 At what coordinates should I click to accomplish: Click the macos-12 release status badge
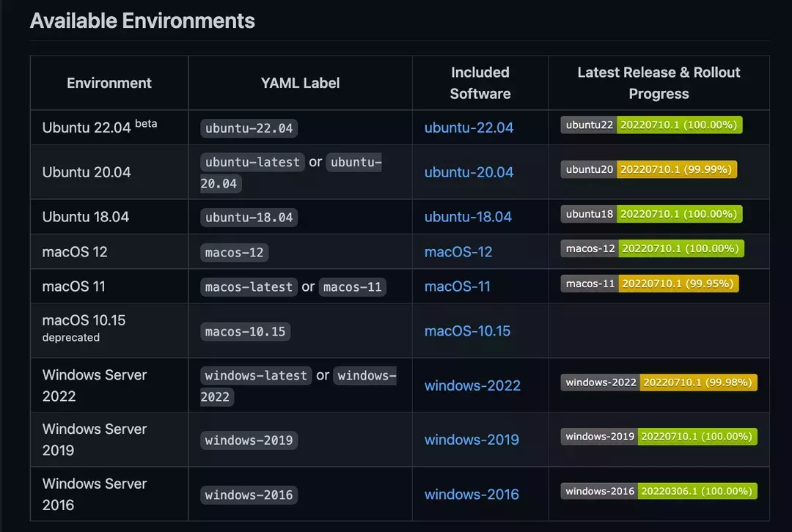point(653,248)
